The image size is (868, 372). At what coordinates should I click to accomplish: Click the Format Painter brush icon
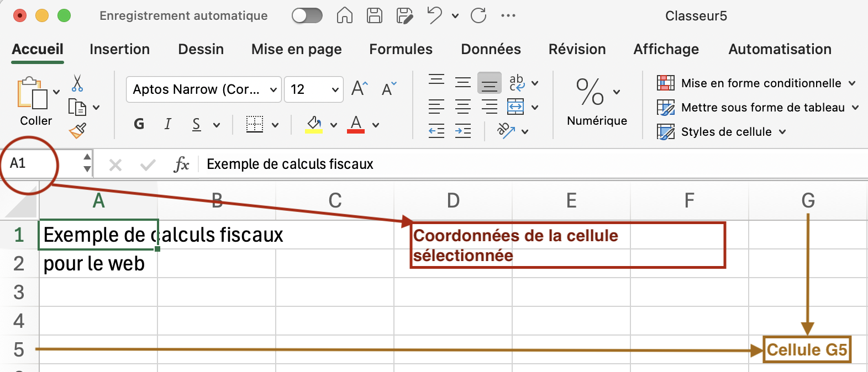click(x=77, y=131)
